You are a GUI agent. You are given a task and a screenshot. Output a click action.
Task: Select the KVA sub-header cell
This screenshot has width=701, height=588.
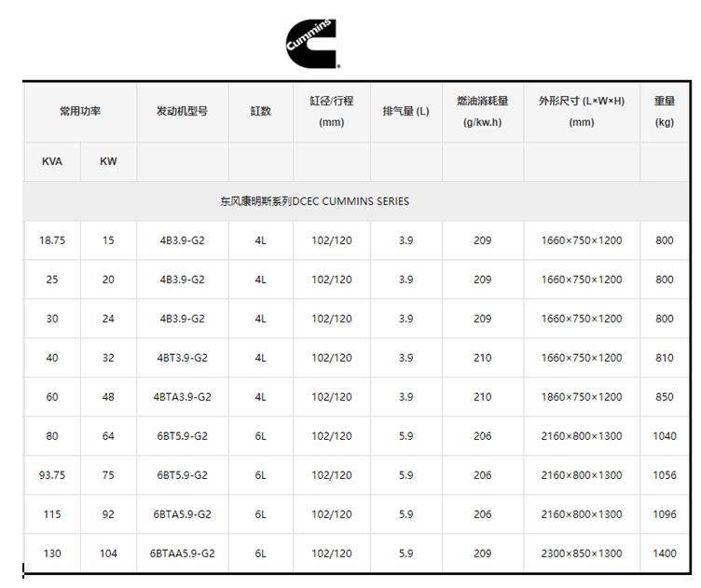pos(52,162)
